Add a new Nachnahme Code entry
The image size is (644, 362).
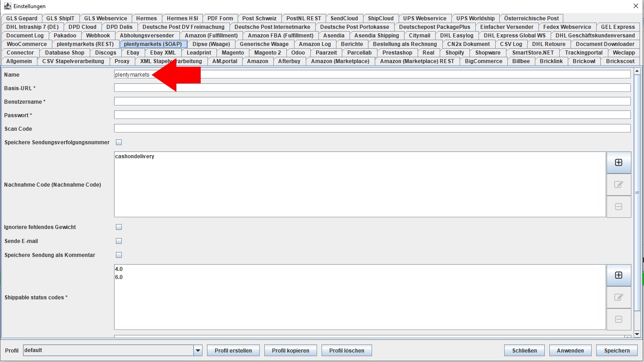pyautogui.click(x=619, y=162)
